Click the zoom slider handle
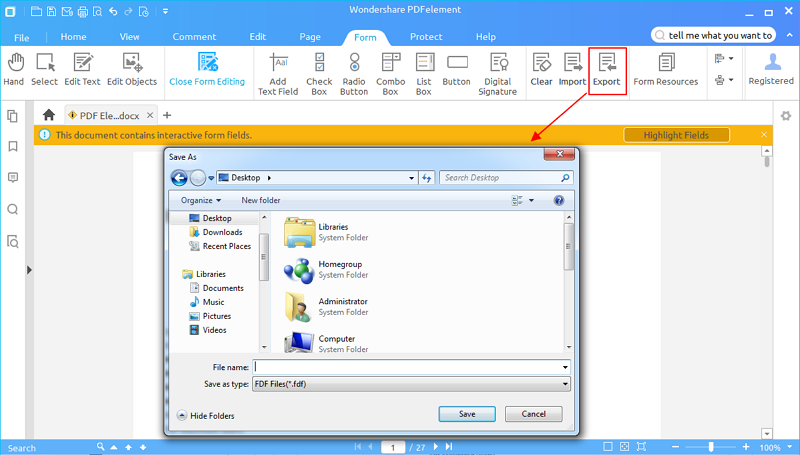Viewport: 800px width, 455px height. (x=711, y=447)
